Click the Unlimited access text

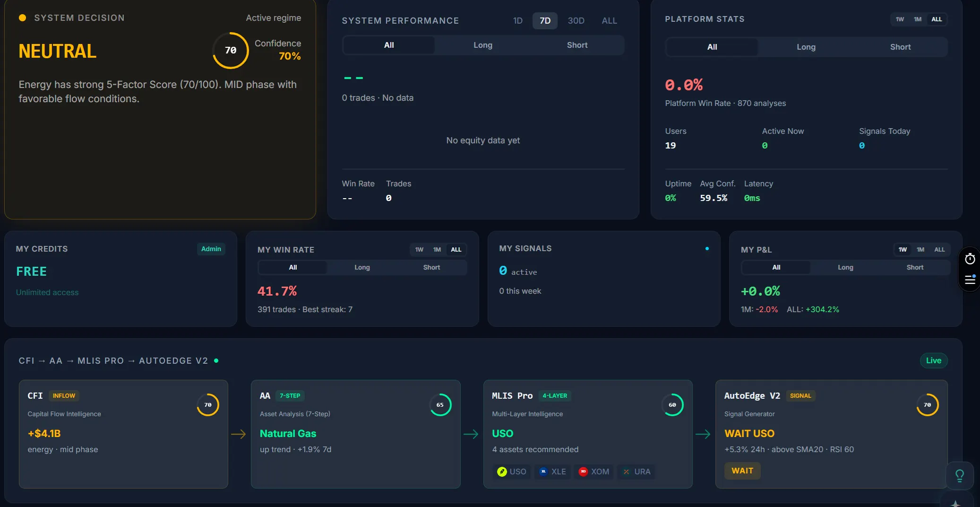pyautogui.click(x=47, y=293)
